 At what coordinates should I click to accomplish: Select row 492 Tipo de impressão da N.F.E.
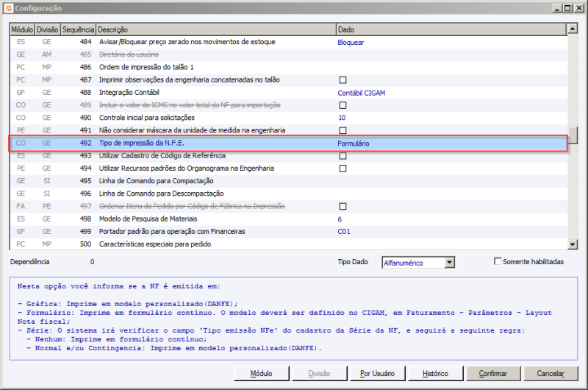click(288, 143)
